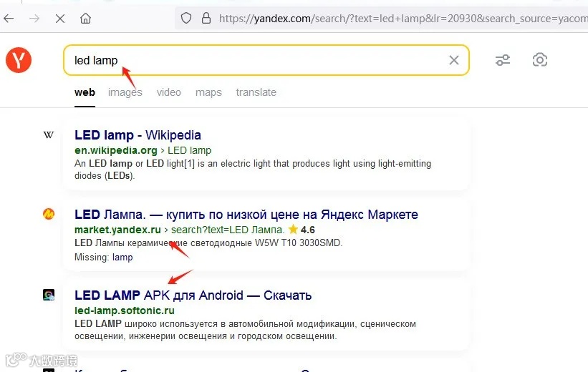The image size is (588, 372).
Task: Open the 'LED Лампа' Яндекс Маркете result
Action: pyautogui.click(x=246, y=215)
